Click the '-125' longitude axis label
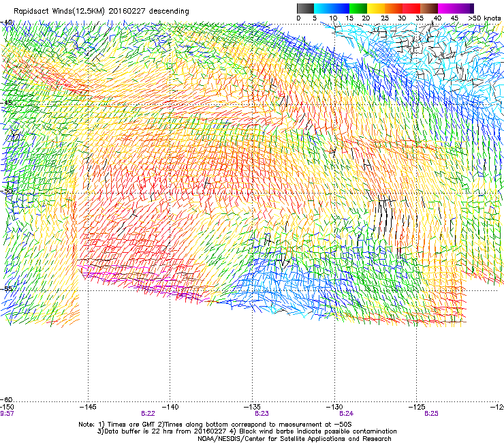 [x=417, y=407]
